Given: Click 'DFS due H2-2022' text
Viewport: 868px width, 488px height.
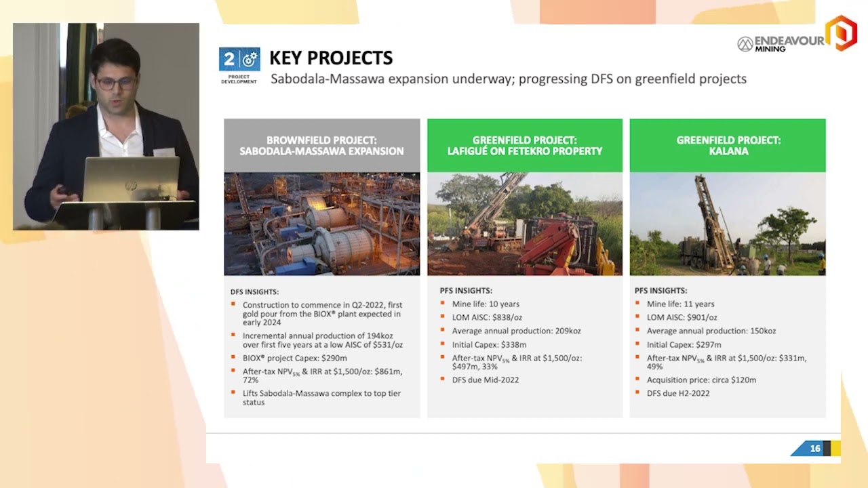Looking at the screenshot, I should click(x=678, y=393).
